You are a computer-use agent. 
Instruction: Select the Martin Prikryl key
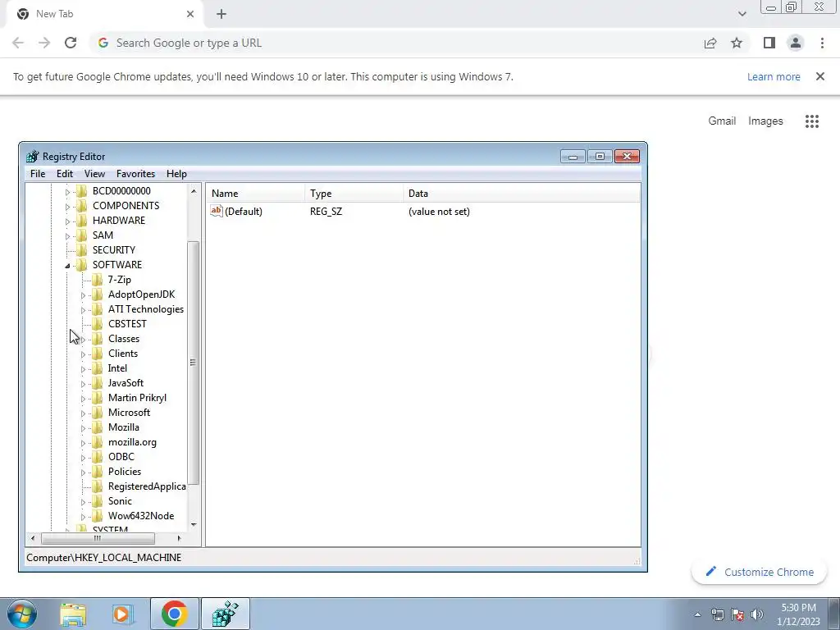[137, 398]
